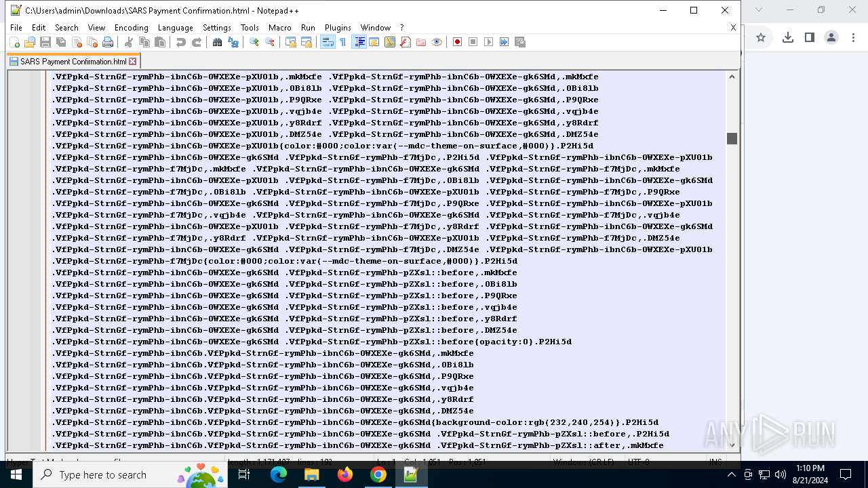Open Firefox from taskbar

coord(345,474)
